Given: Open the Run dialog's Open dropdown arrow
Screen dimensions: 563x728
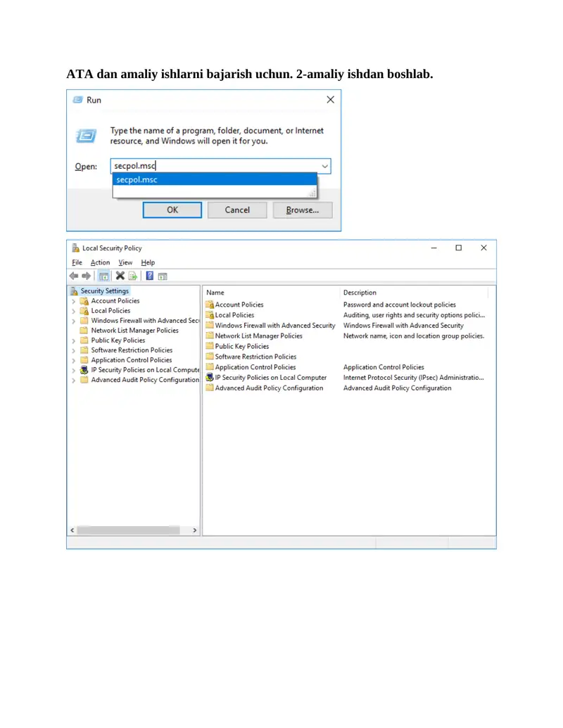Looking at the screenshot, I should tap(324, 167).
